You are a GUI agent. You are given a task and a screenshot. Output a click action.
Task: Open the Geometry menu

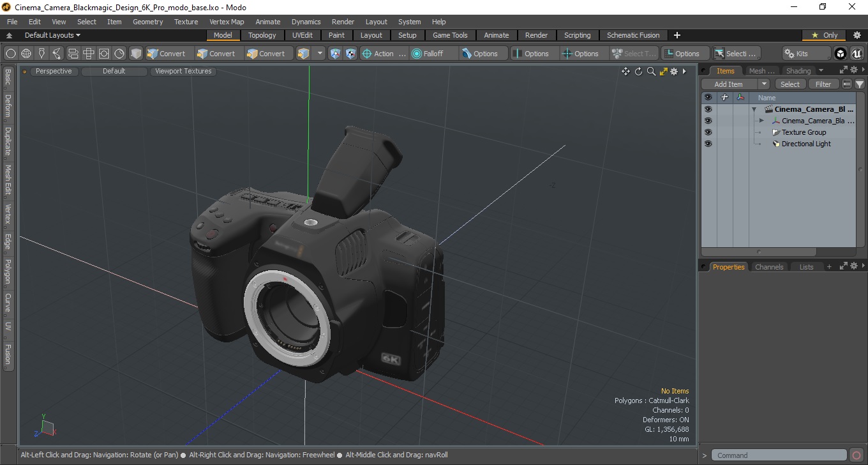pos(147,22)
